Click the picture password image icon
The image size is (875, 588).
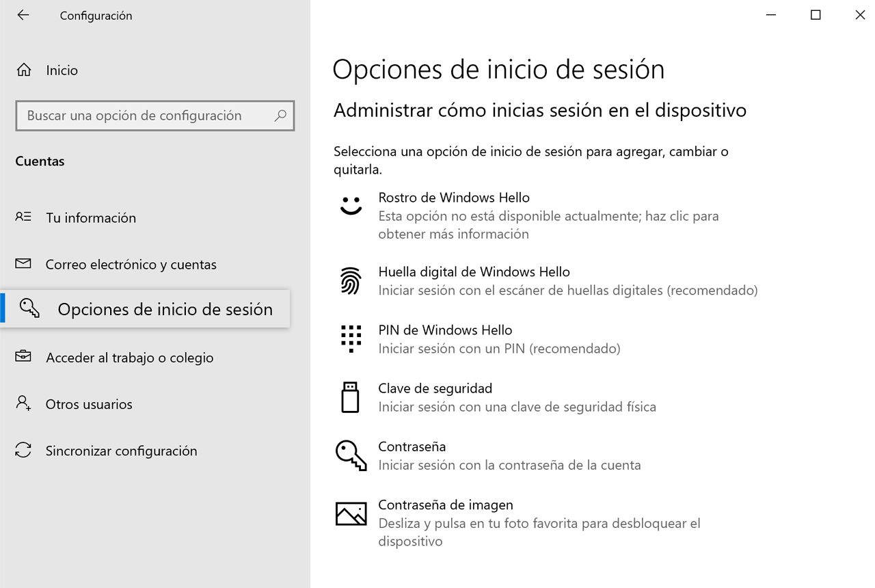pos(351,513)
